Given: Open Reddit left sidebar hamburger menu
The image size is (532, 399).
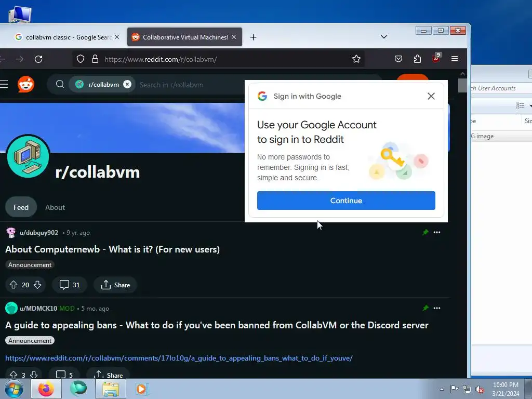Looking at the screenshot, I should 4,85.
